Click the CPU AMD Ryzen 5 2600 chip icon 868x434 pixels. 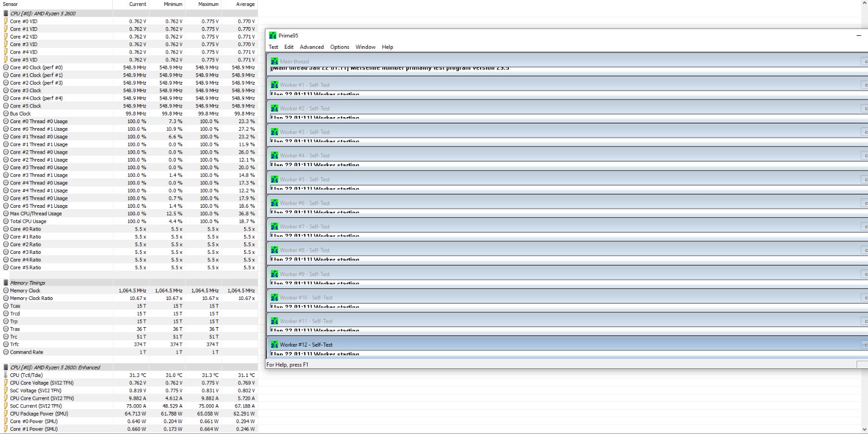[x=6, y=14]
